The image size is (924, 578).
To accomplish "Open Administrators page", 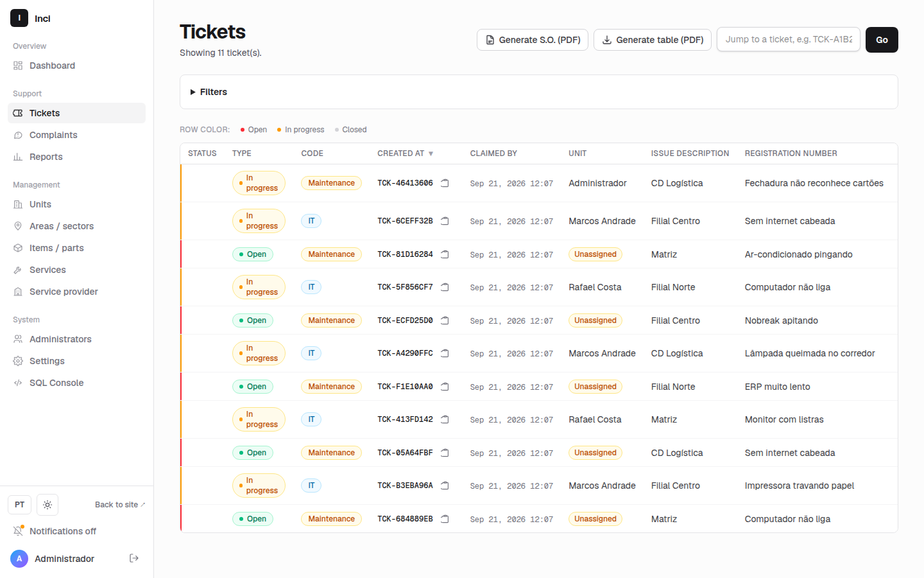I will pyautogui.click(x=76, y=339).
